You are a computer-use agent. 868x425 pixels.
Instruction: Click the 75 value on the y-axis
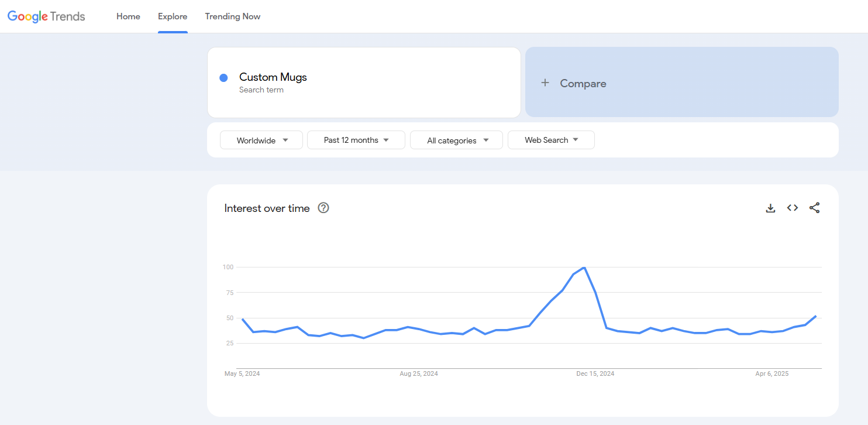(230, 293)
